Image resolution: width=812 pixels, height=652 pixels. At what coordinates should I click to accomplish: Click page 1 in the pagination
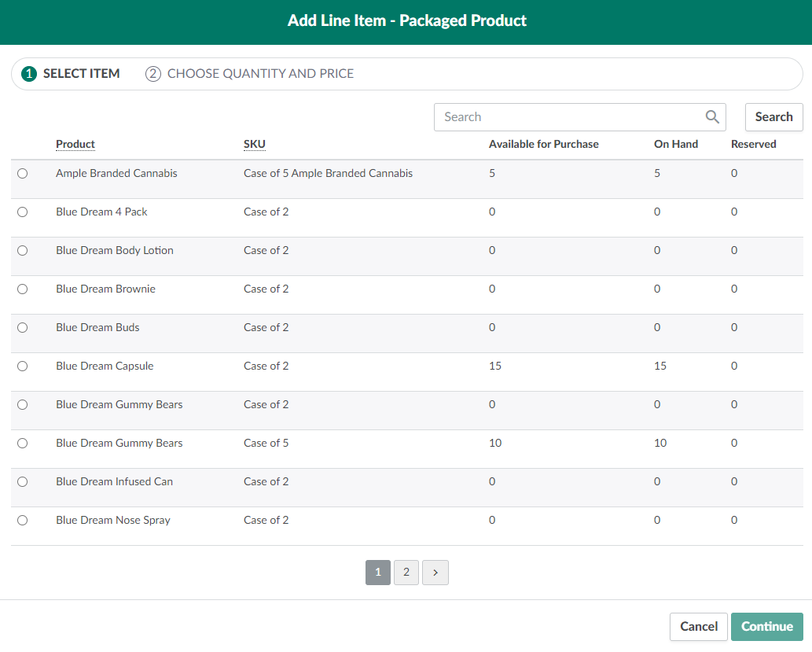[x=378, y=573]
